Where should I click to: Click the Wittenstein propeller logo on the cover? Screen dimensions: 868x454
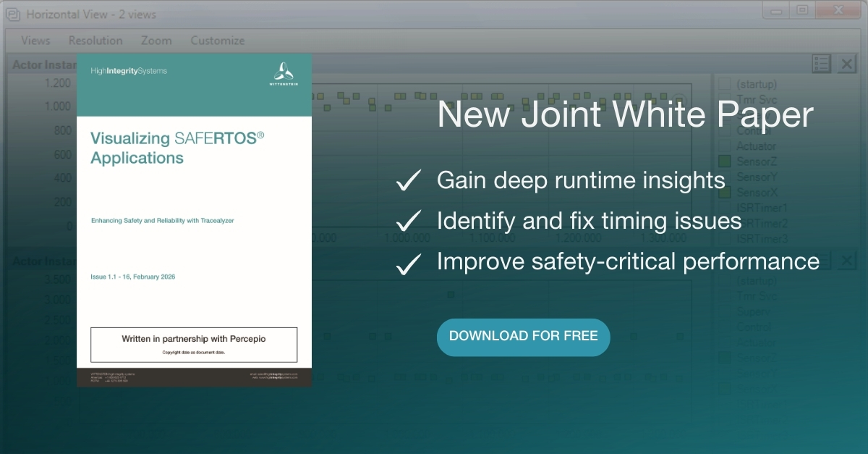284,75
